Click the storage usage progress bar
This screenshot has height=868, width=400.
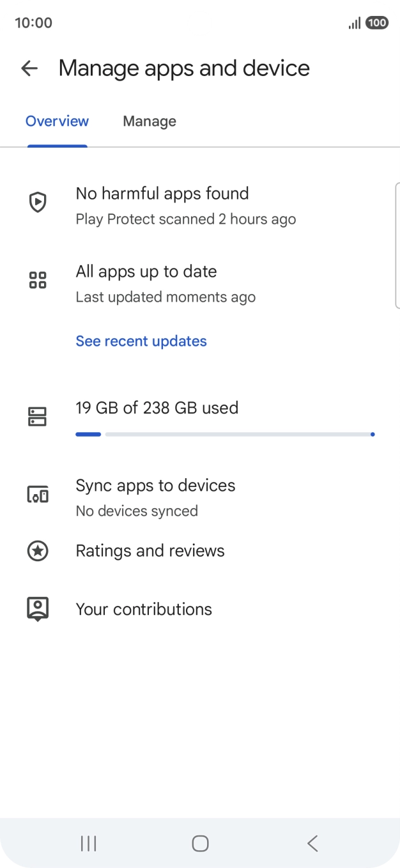[225, 435]
